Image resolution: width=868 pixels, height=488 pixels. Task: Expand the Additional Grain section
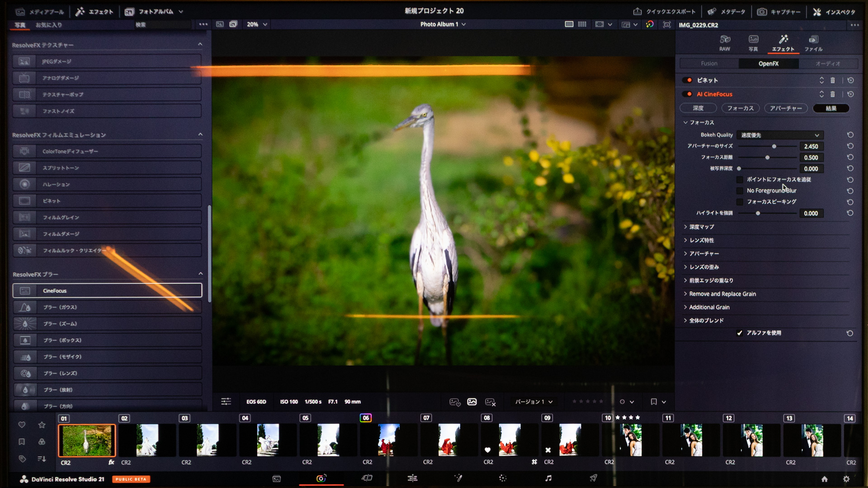coord(709,307)
